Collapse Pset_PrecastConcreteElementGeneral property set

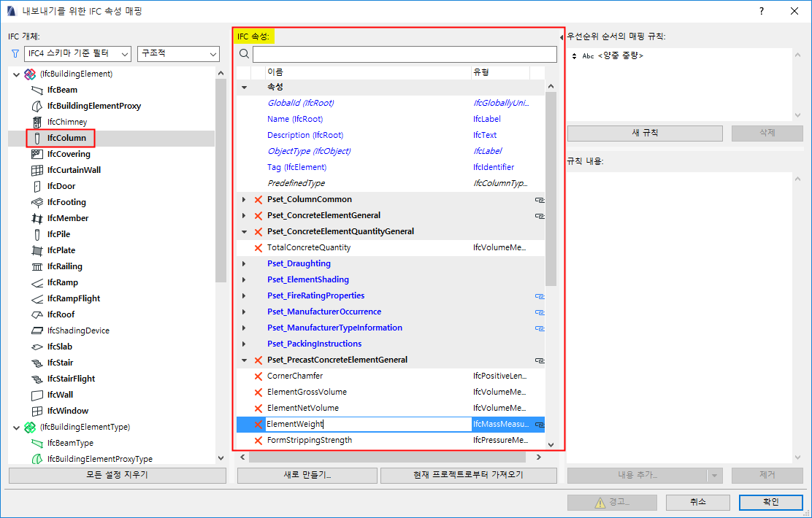click(245, 360)
